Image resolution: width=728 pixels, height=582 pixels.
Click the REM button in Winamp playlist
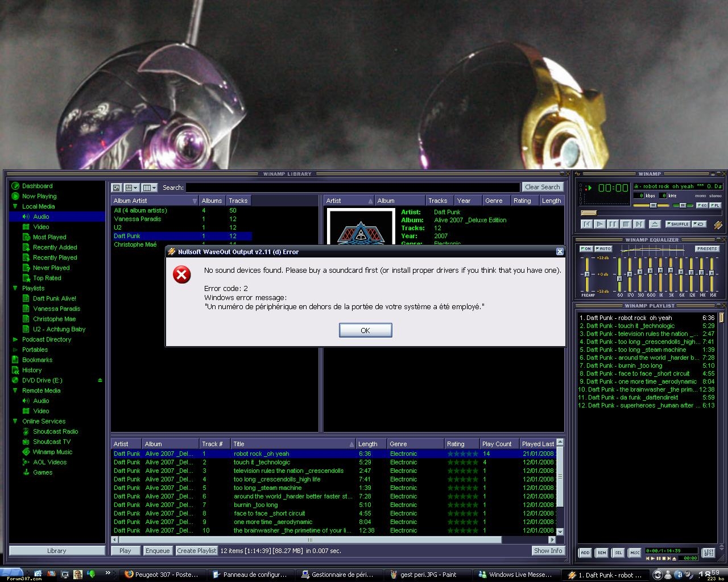(601, 552)
